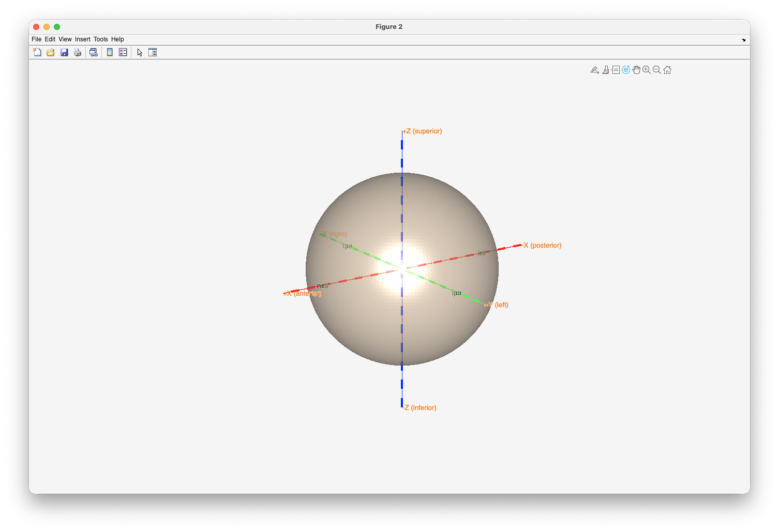Viewport: 779px width, 532px height.
Task: Insert a legend from the toolbar
Action: pyautogui.click(x=123, y=52)
